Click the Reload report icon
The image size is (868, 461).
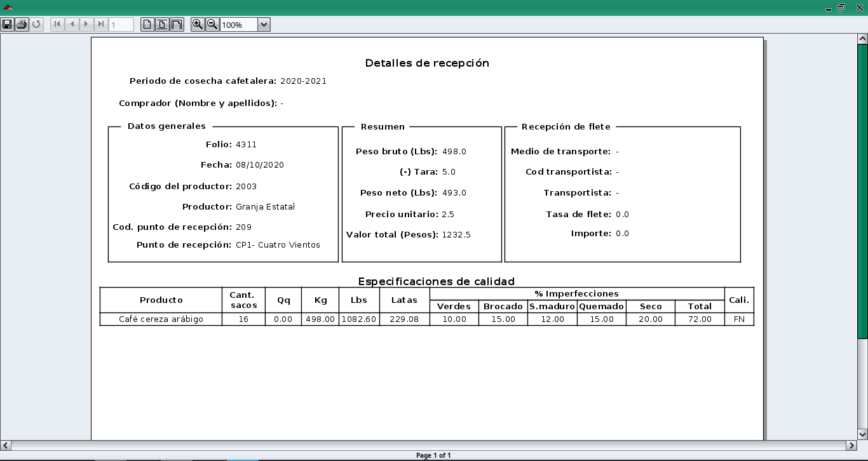click(36, 25)
